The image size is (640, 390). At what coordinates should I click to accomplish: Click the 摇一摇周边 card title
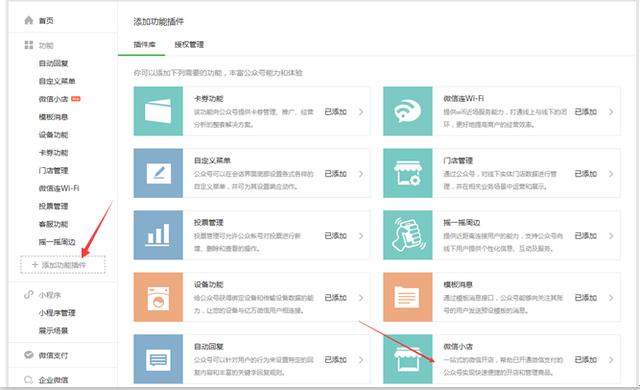pyautogui.click(x=462, y=223)
